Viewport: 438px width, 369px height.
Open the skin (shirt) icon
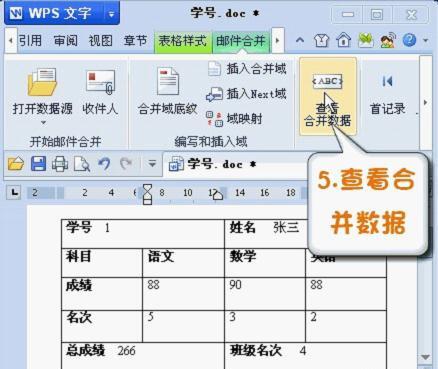tap(321, 40)
